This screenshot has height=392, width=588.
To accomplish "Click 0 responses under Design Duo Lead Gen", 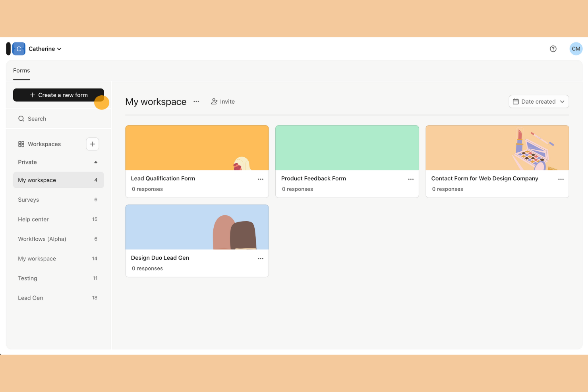I will pyautogui.click(x=147, y=268).
